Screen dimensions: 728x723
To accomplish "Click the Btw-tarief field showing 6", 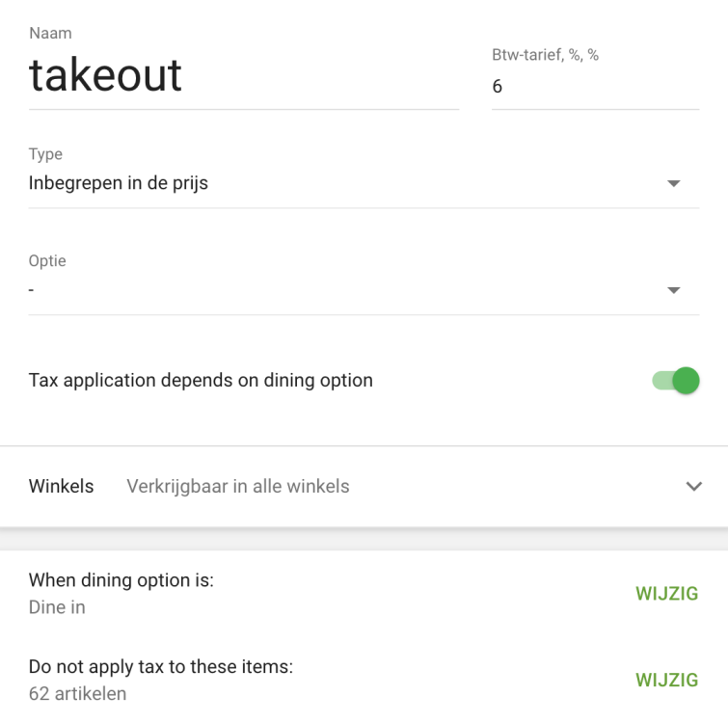I will 594,87.
